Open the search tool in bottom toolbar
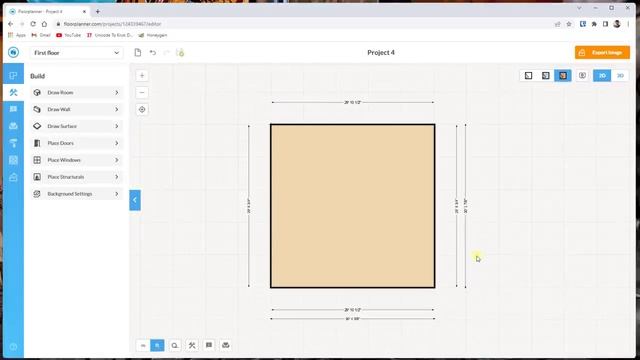This screenshot has width=640, height=360. click(x=175, y=345)
